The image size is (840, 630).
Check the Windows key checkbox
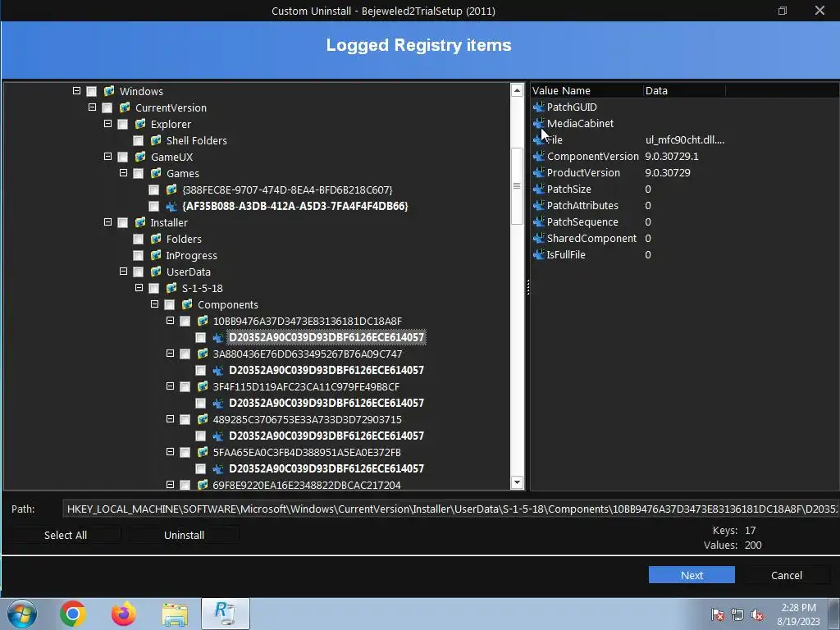[x=92, y=92]
